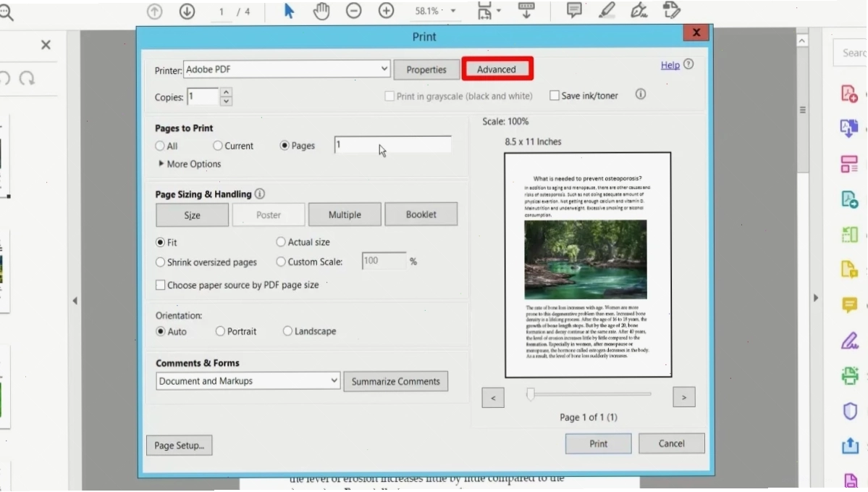Switch to the Multiple pages option
Image resolution: width=868 pixels, height=492 pixels.
(x=345, y=214)
